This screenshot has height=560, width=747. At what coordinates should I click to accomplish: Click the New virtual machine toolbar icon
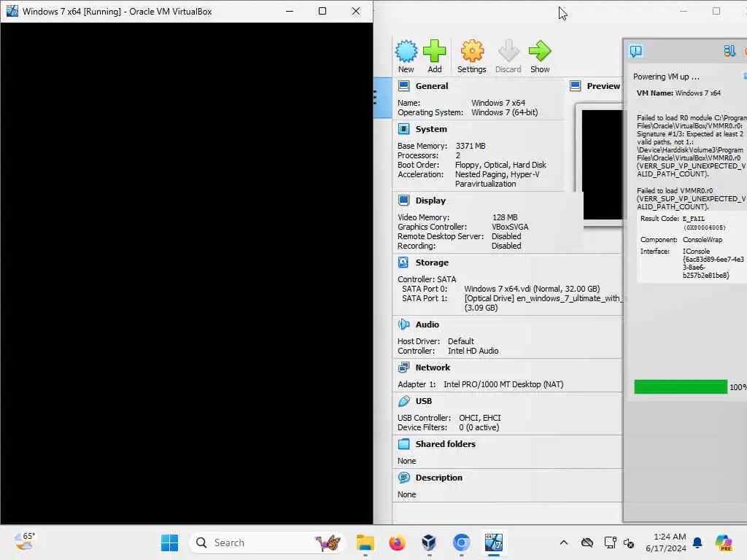coord(406,52)
